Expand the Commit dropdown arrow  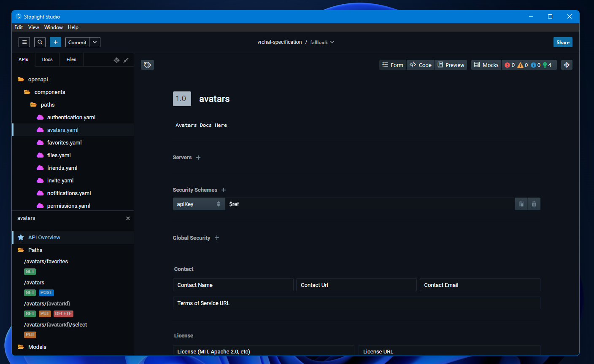click(95, 42)
